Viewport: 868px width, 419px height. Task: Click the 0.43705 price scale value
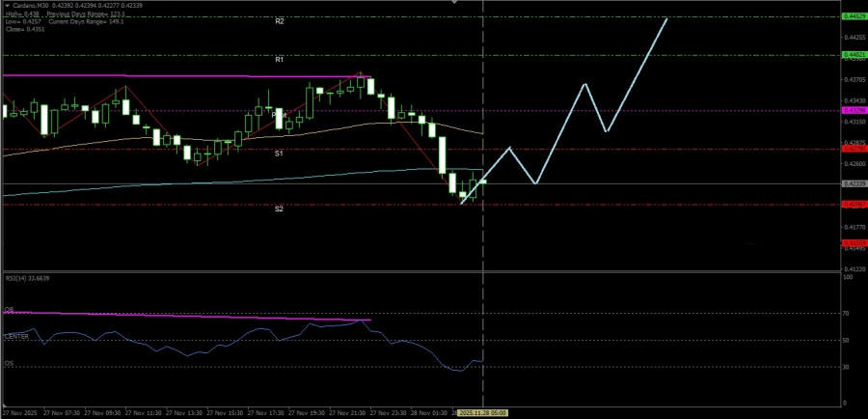coord(854,80)
